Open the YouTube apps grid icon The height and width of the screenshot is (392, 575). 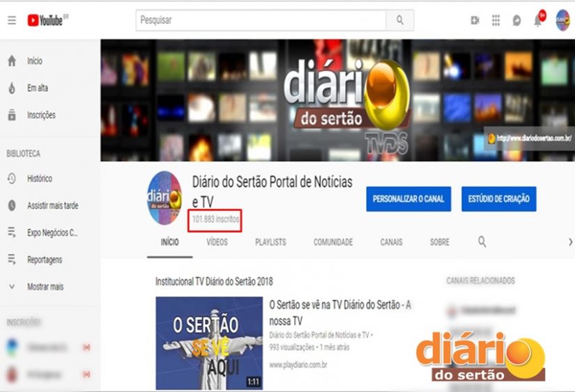tap(496, 20)
